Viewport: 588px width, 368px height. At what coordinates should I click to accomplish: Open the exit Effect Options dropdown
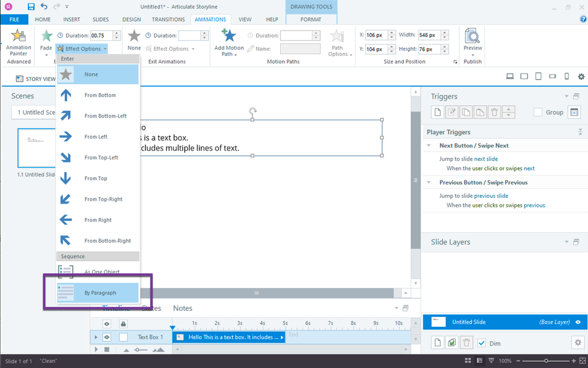coord(170,49)
